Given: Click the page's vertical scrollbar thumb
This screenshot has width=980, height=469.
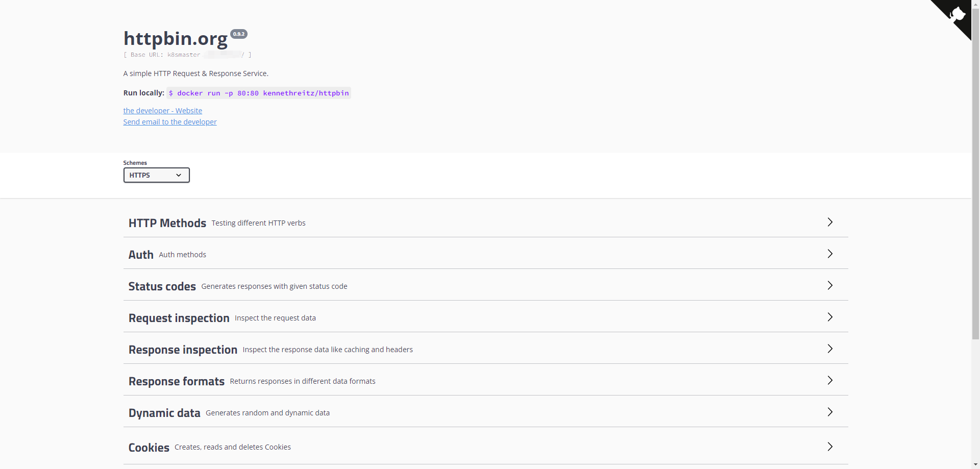Looking at the screenshot, I should (x=975, y=168).
